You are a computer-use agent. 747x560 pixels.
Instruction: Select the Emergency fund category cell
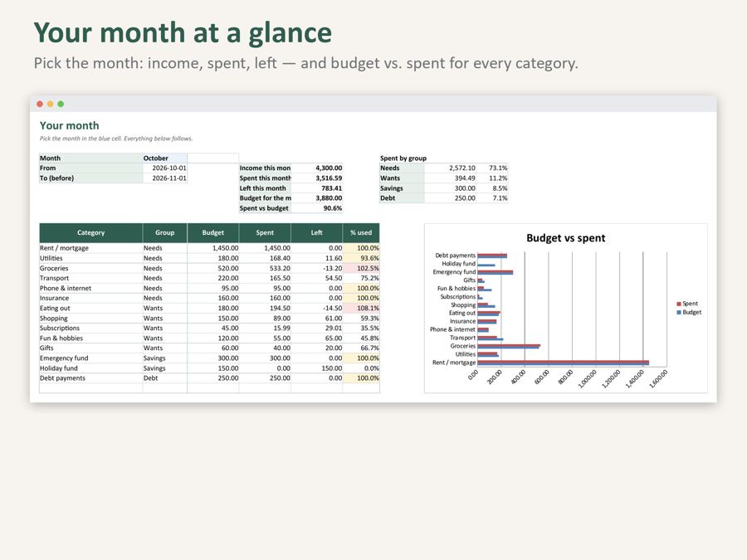click(x=91, y=358)
